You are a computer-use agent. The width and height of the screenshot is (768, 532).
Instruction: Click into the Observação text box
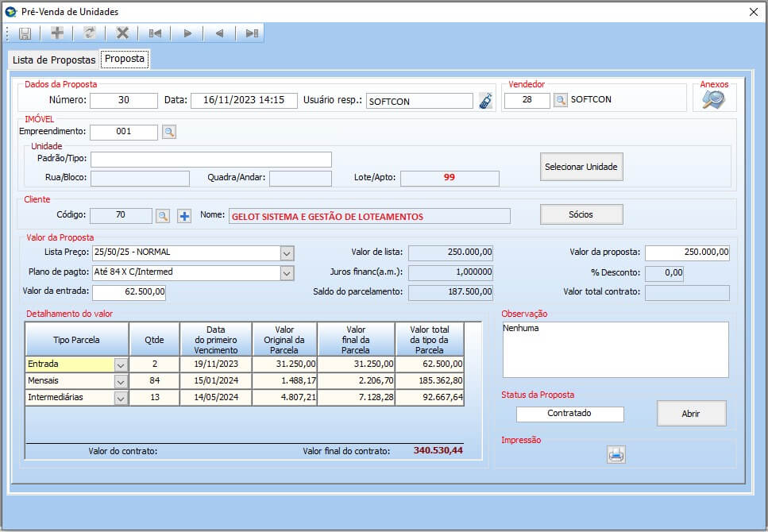pos(615,349)
